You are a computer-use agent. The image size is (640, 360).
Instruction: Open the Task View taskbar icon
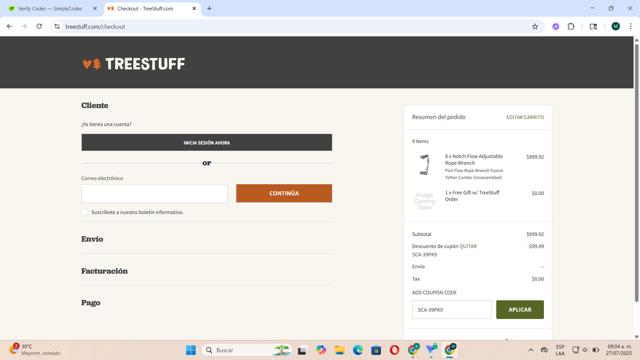pyautogui.click(x=302, y=350)
